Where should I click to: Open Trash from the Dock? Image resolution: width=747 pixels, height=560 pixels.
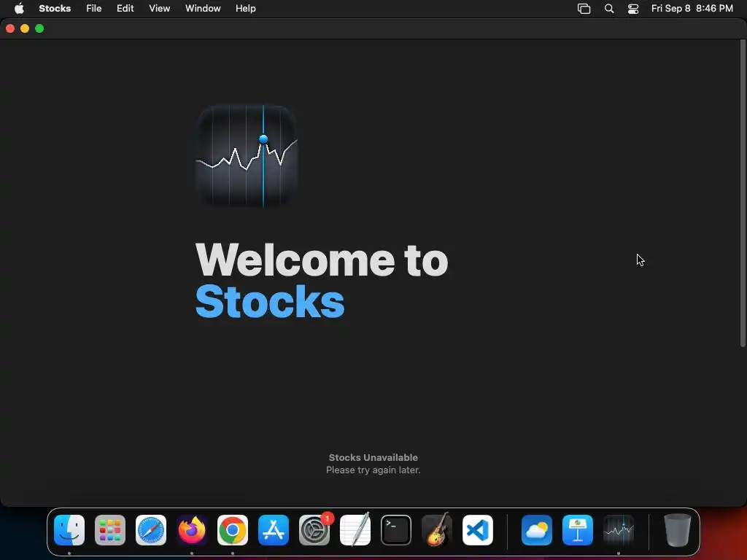(677, 530)
